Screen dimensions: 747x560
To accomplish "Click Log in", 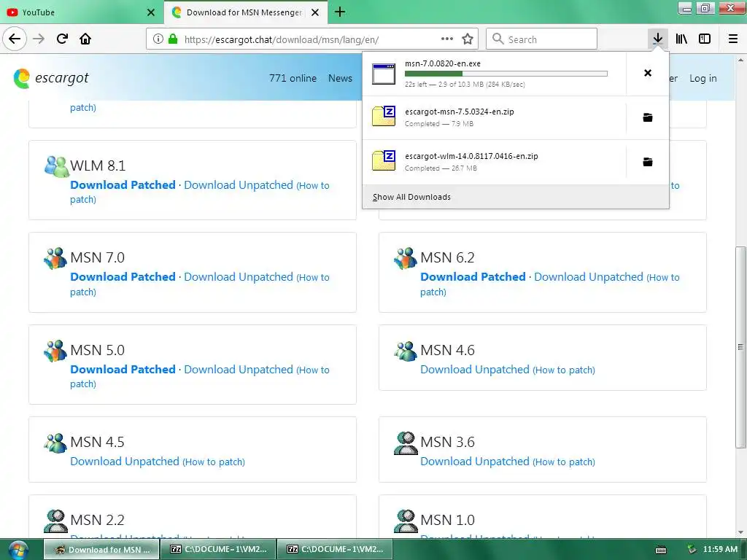I will (x=703, y=79).
